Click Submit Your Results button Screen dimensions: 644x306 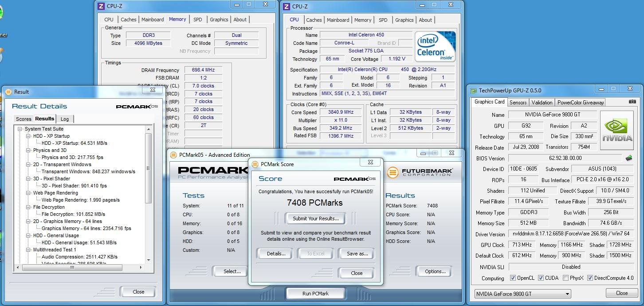point(316,218)
